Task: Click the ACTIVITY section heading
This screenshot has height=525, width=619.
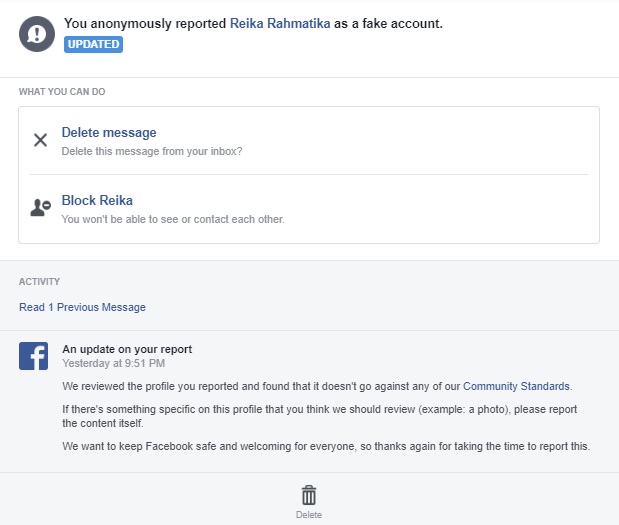Action: coord(39,282)
